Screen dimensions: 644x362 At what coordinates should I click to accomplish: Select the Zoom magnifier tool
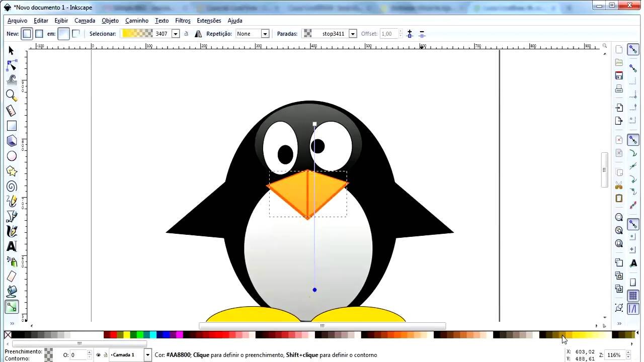pos(11,95)
